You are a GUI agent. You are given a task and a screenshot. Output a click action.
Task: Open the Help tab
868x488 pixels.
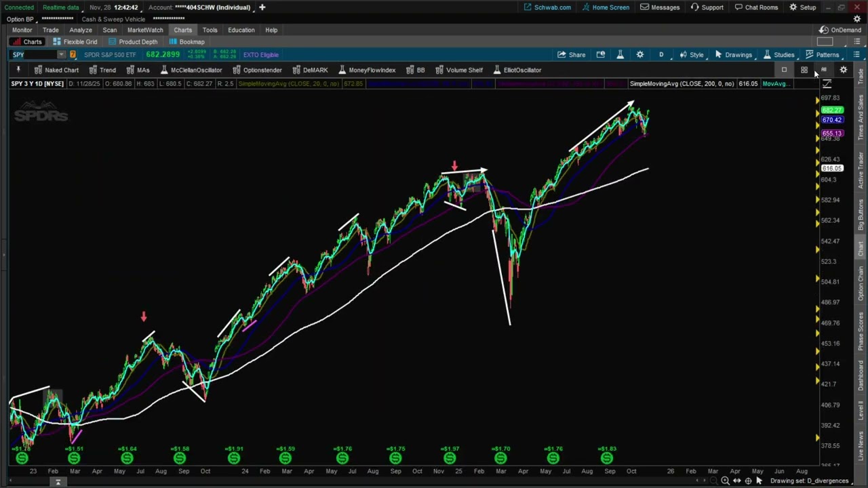(271, 30)
